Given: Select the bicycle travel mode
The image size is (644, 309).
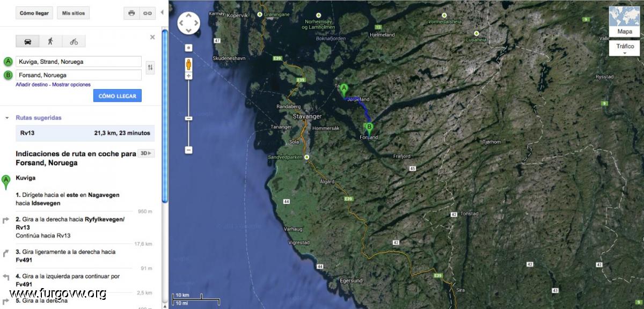Looking at the screenshot, I should click(x=74, y=41).
